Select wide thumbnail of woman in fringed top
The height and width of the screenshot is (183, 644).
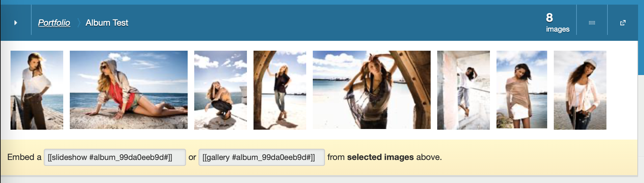click(372, 90)
